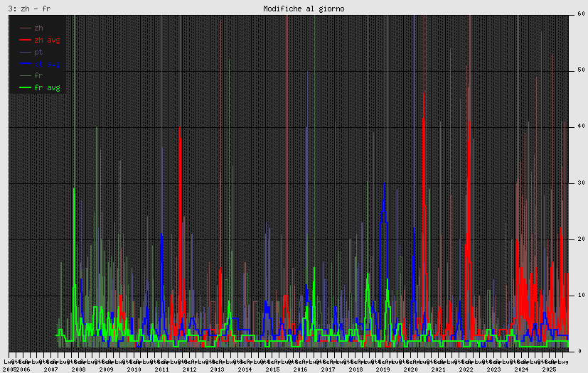Image resolution: width=588 pixels, height=373 pixels.
Task: Click the blue pt avg legend line
Action: tap(25, 64)
